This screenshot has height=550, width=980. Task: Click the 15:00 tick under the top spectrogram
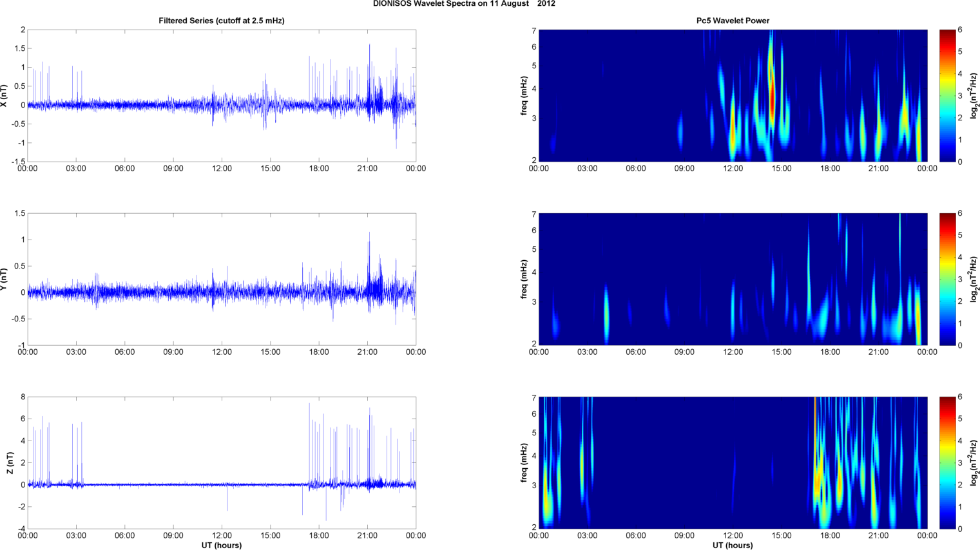pos(782,169)
